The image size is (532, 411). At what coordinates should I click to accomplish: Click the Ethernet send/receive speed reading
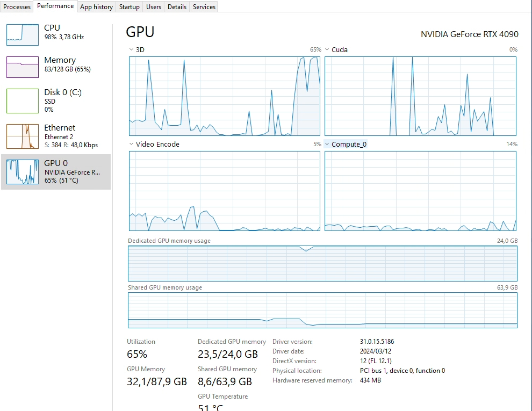[71, 145]
